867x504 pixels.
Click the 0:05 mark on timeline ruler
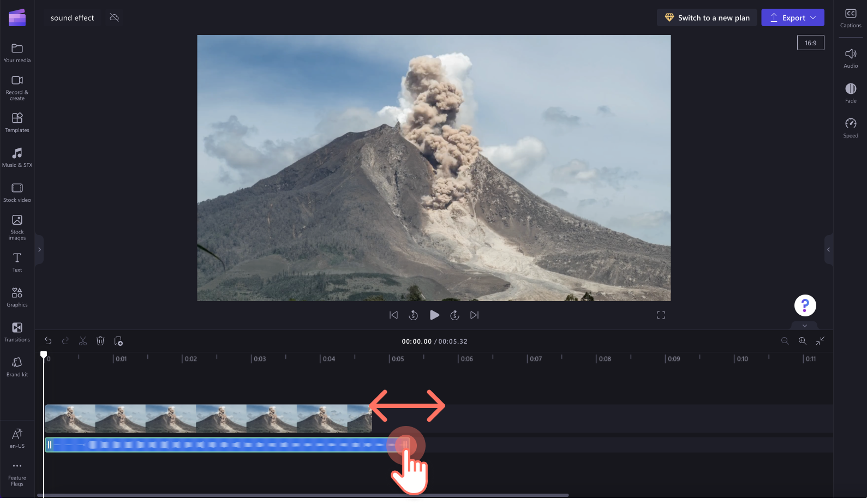click(398, 359)
